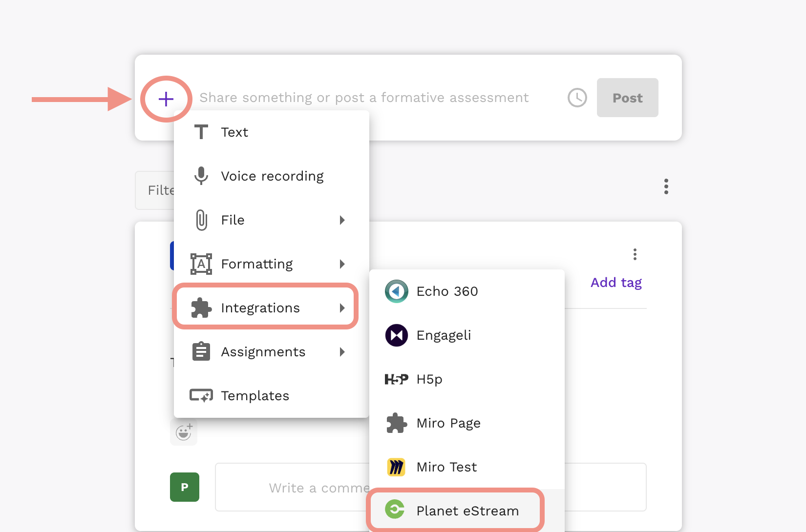Click the Write a comment field
806x532 pixels.
pos(292,487)
